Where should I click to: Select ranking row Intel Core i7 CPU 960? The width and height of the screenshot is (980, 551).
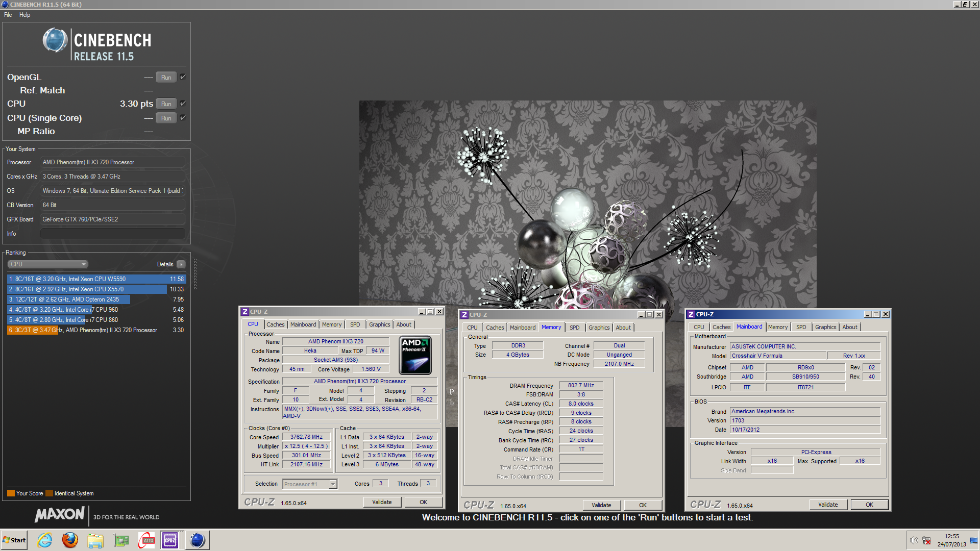pyautogui.click(x=96, y=310)
